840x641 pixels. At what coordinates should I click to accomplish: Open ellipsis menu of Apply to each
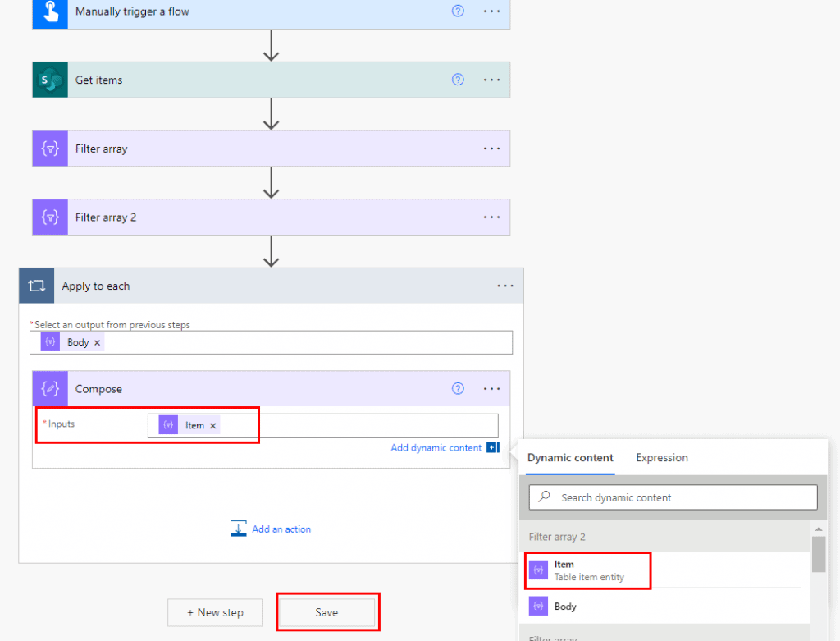(505, 286)
